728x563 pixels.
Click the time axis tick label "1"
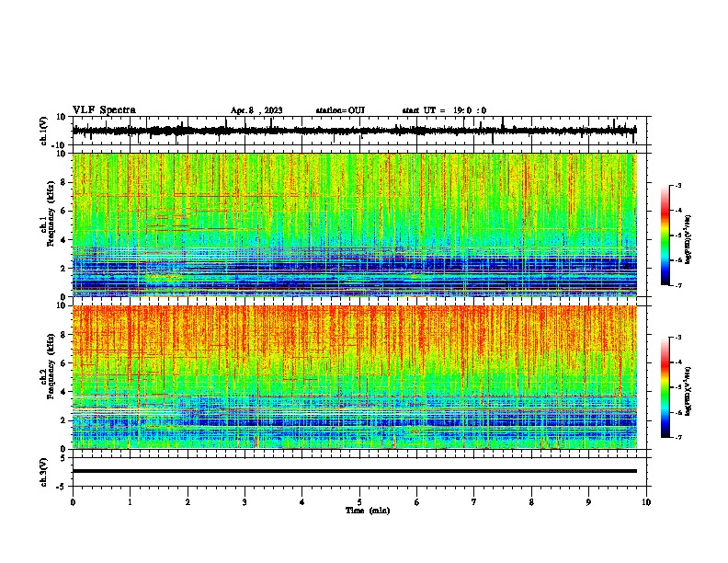130,502
